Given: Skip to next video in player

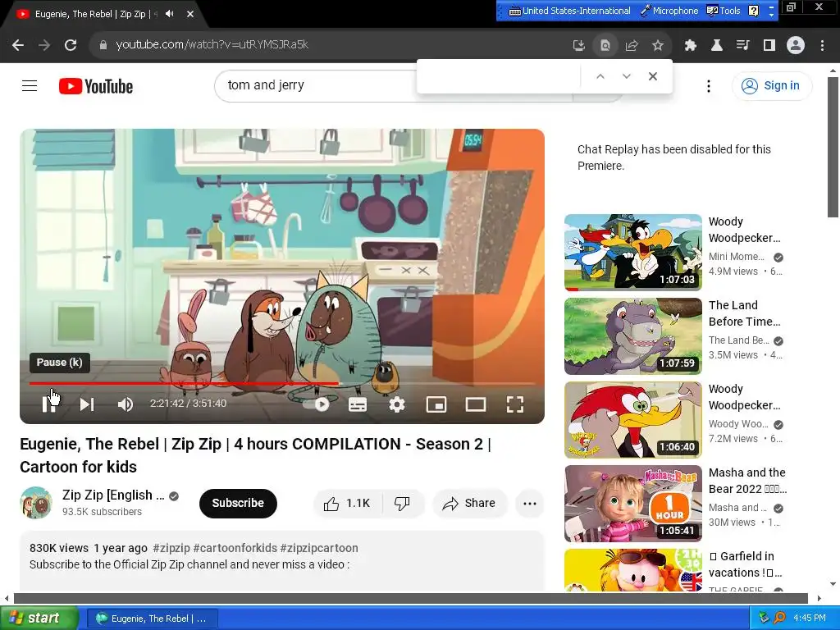Looking at the screenshot, I should [x=87, y=404].
